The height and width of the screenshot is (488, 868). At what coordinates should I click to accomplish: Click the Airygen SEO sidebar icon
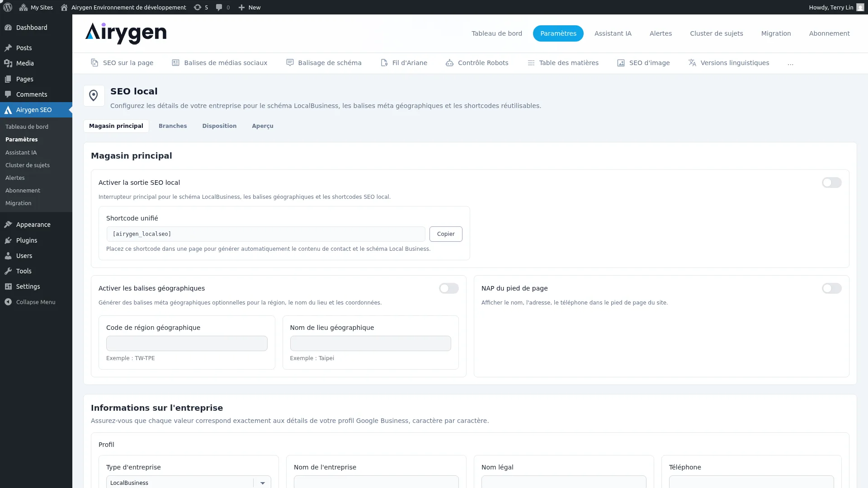8,110
